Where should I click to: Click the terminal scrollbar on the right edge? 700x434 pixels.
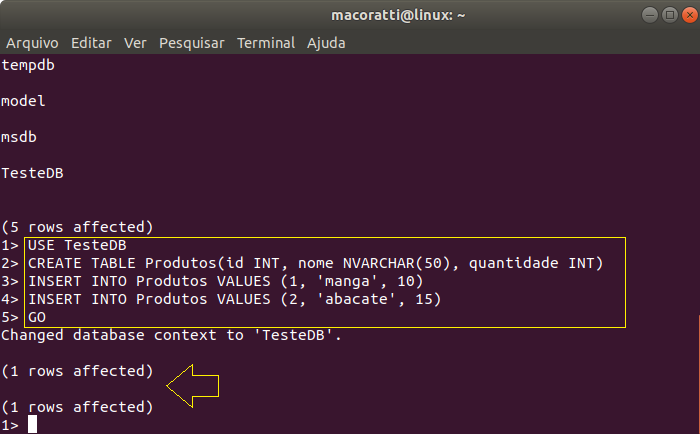pyautogui.click(x=698, y=374)
